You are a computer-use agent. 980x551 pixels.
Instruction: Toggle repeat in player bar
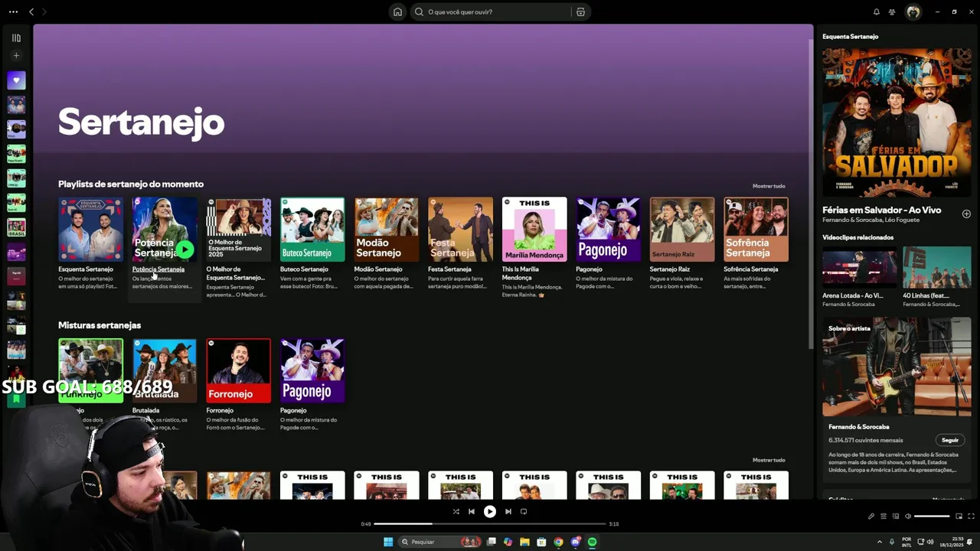(524, 511)
